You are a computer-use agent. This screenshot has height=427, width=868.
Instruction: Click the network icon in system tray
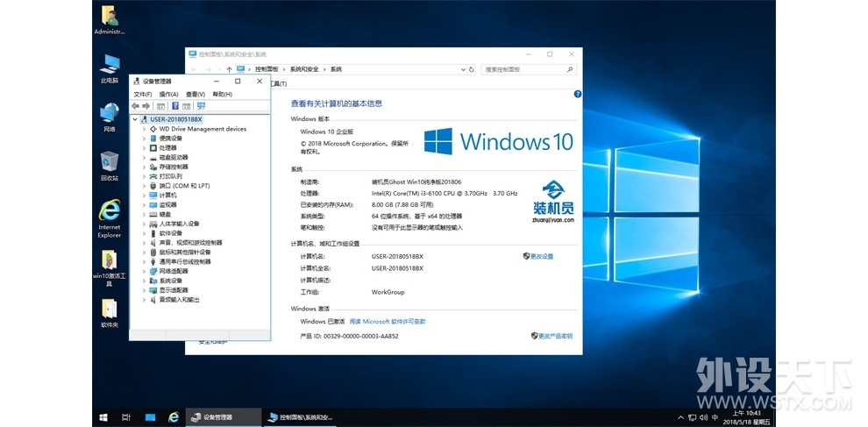coord(692,417)
